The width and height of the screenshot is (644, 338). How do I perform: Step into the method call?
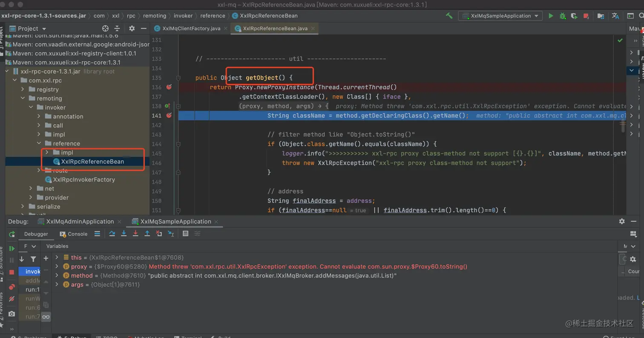[x=124, y=234]
